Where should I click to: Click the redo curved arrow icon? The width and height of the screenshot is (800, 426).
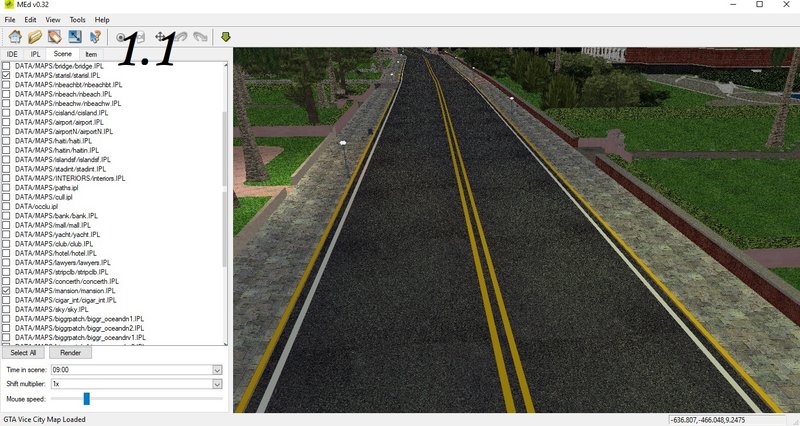201,37
